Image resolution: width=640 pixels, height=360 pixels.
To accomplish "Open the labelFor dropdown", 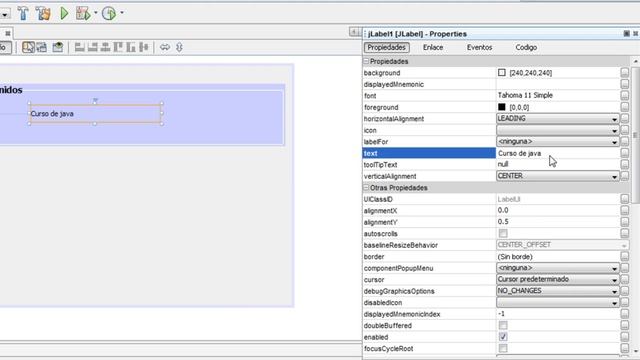I will [x=558, y=142].
